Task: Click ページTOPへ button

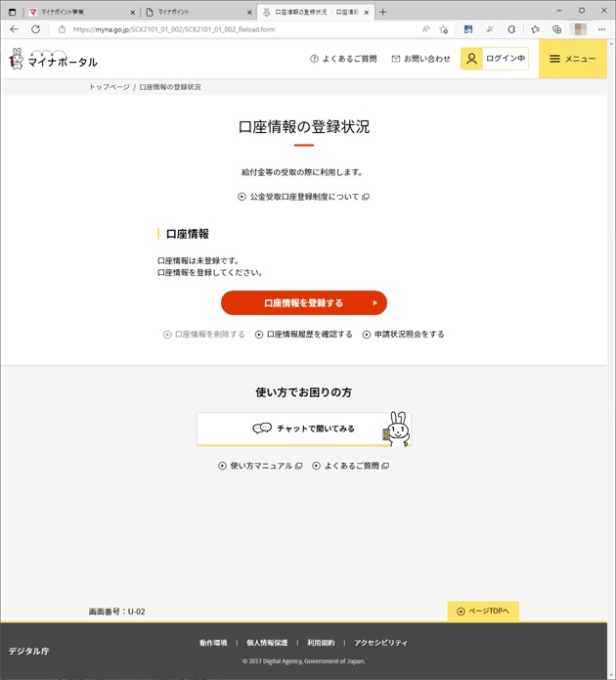Action: 483,612
